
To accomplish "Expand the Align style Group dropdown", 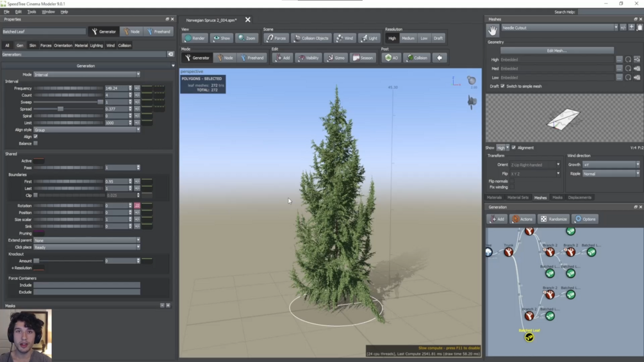I will [87, 129].
